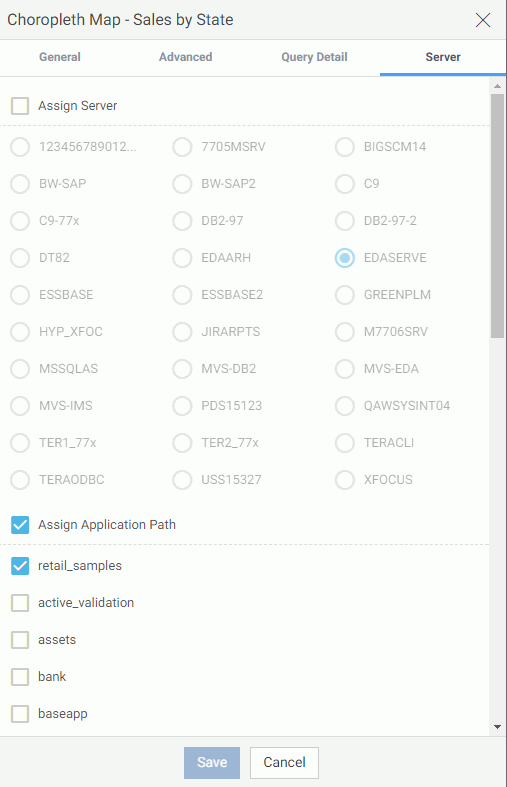Viewport: 507px width, 787px height.
Task: Go to the Query Detail tab
Action: click(x=314, y=57)
